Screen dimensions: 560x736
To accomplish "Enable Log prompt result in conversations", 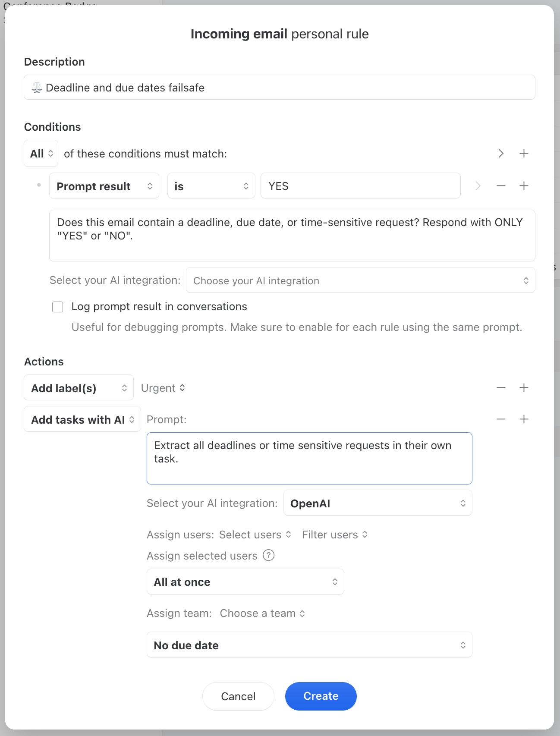I will pos(57,307).
